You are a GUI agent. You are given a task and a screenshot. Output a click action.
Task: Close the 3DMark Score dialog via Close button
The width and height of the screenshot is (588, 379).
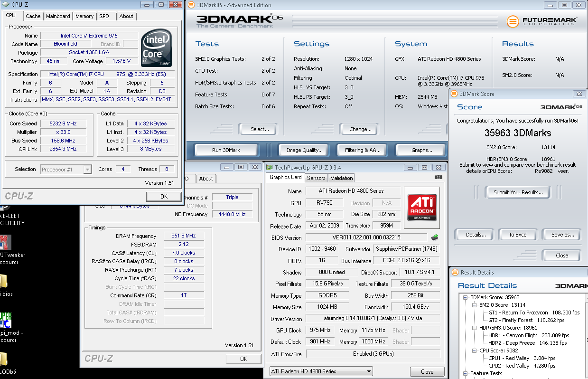(562, 256)
